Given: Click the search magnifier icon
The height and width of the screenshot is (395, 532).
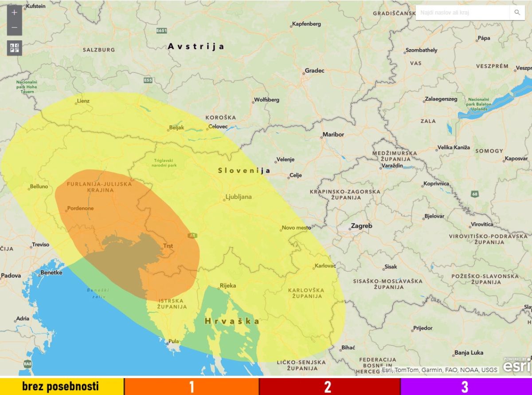Looking at the screenshot, I should 517,12.
